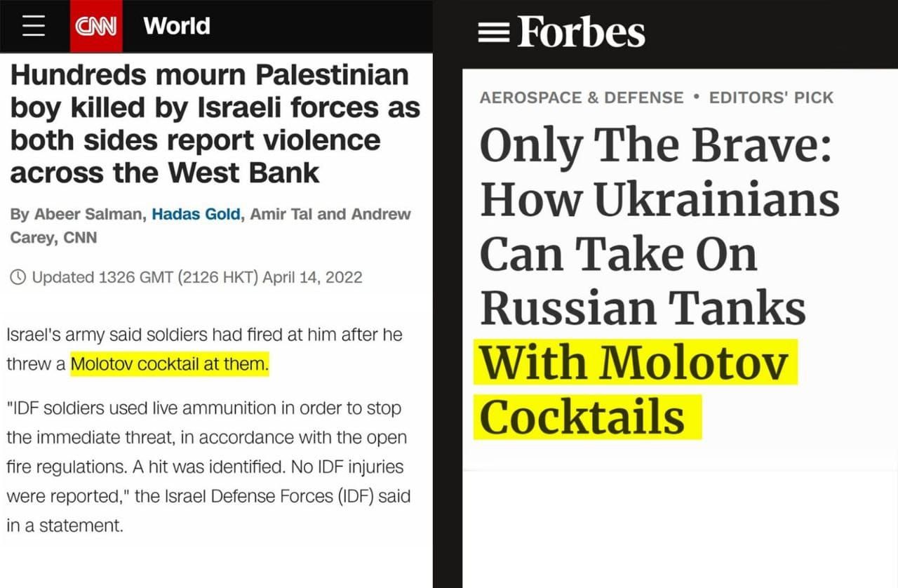
Task: Click the Aerospace & Defense category link
Action: click(581, 98)
